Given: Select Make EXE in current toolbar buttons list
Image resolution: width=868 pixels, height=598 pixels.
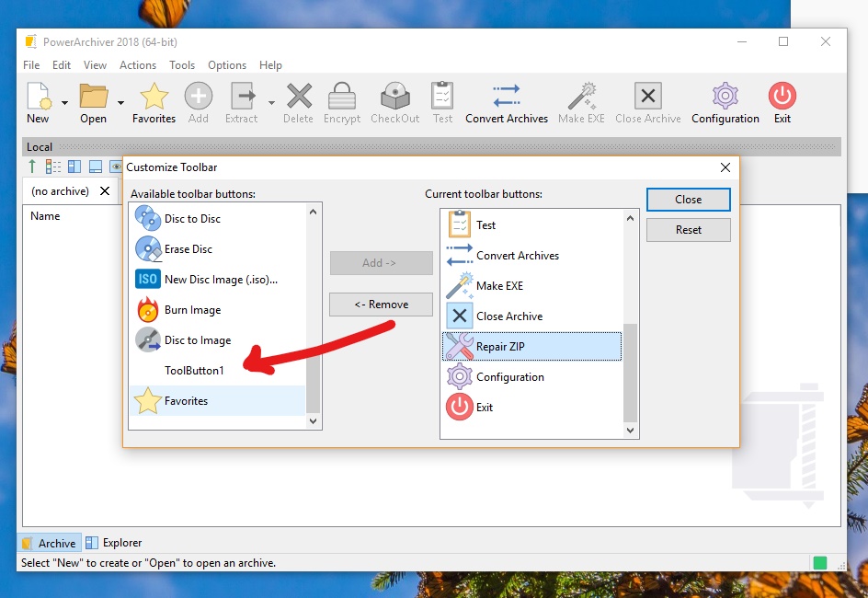Looking at the screenshot, I should [x=532, y=286].
